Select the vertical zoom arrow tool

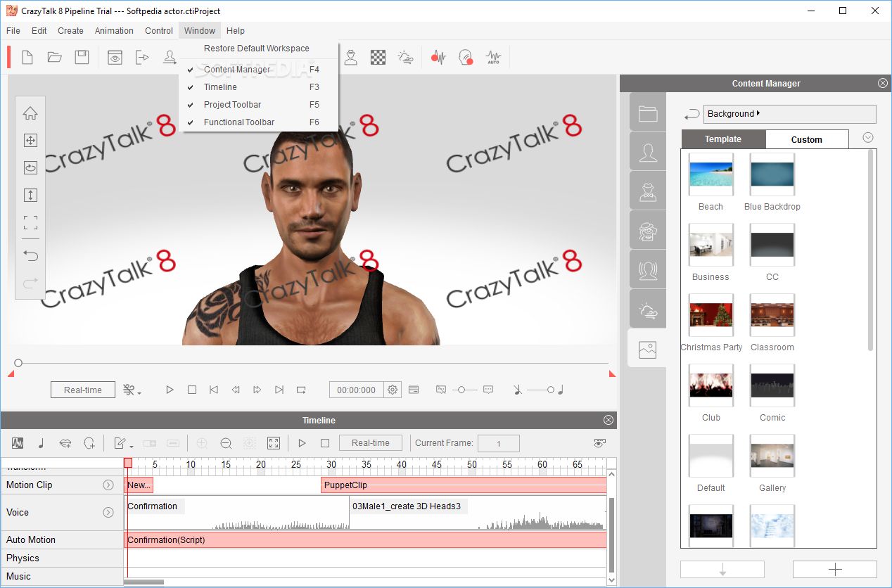30,196
